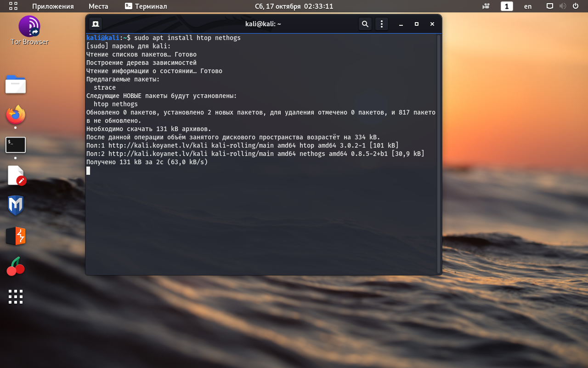
Task: Open the Files manager in dock
Action: (16, 85)
